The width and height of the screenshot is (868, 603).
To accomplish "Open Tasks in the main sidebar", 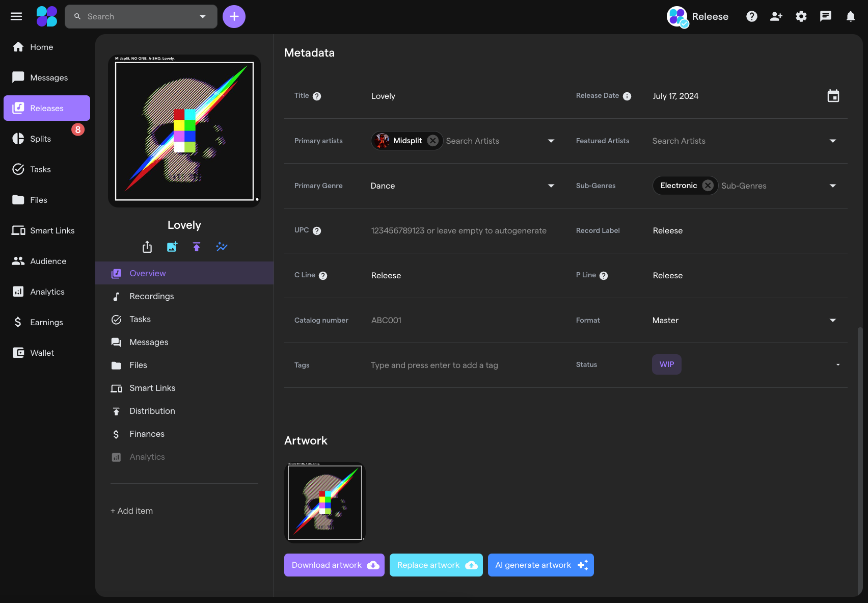I will 47,169.
